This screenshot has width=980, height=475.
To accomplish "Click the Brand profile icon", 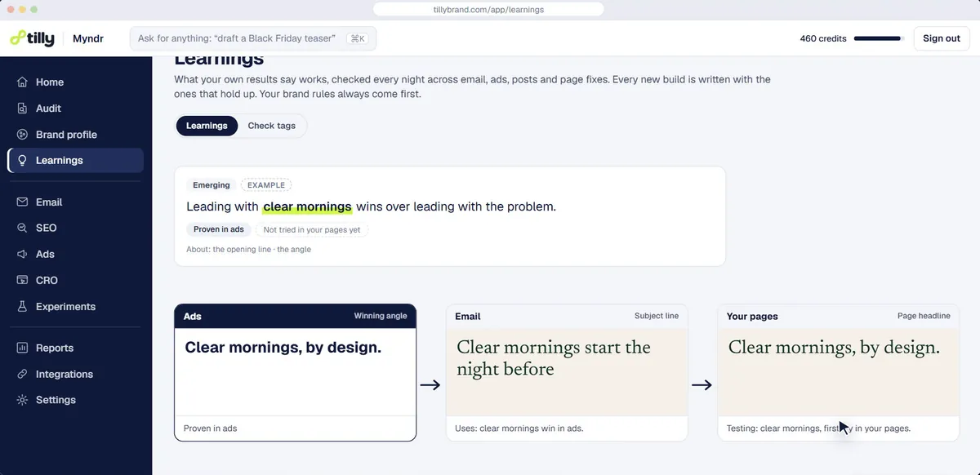I will (22, 135).
